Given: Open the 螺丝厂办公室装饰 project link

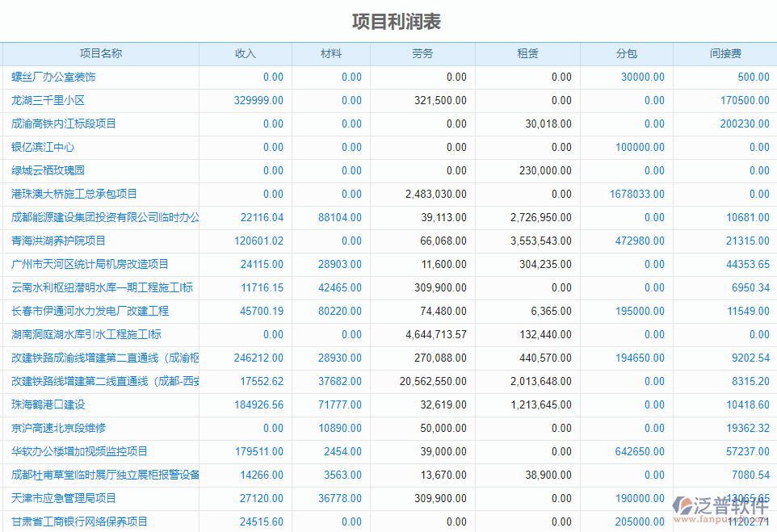Looking at the screenshot, I should click(54, 77).
